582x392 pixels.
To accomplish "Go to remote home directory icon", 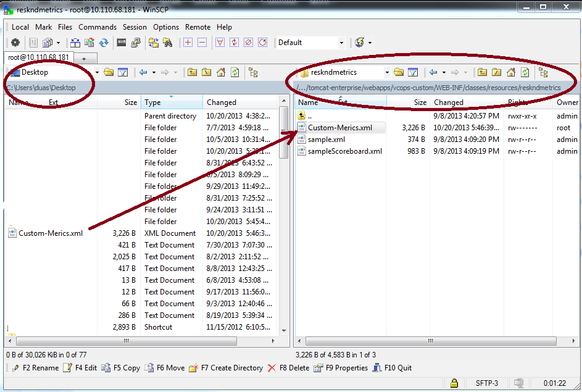I will click(x=510, y=72).
